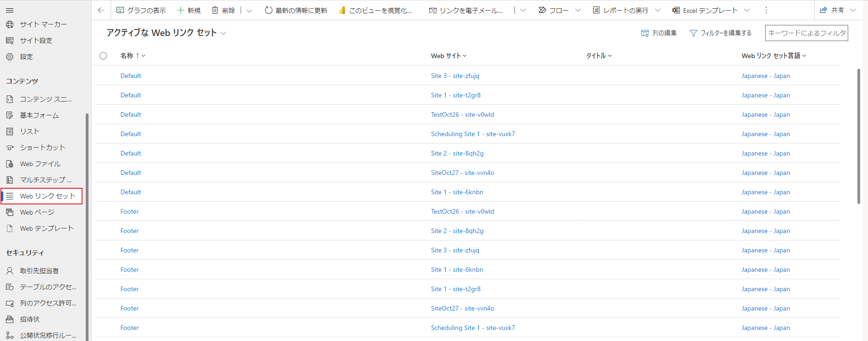Click the 列の編集 columns icon
The image size is (868, 341).
[x=645, y=33]
